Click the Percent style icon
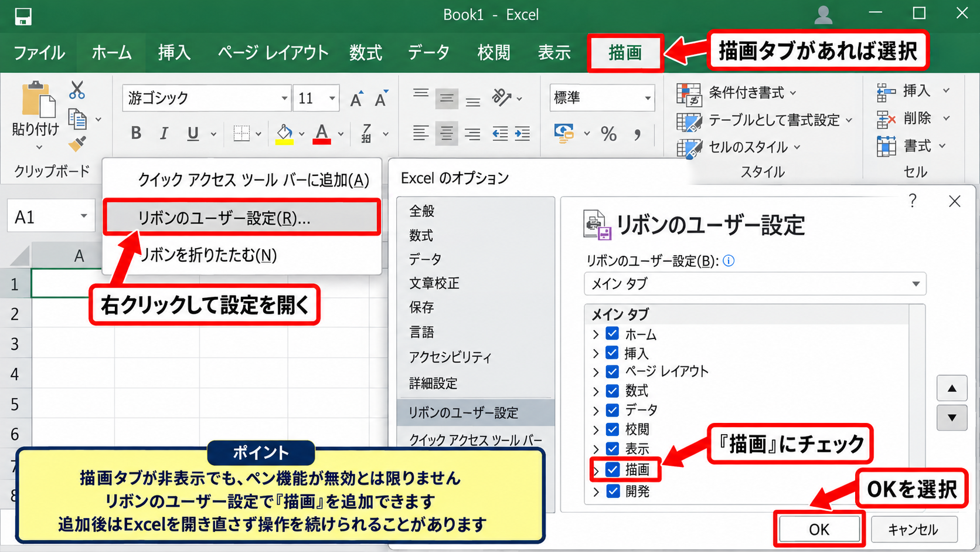This screenshot has height=552, width=980. point(609,134)
